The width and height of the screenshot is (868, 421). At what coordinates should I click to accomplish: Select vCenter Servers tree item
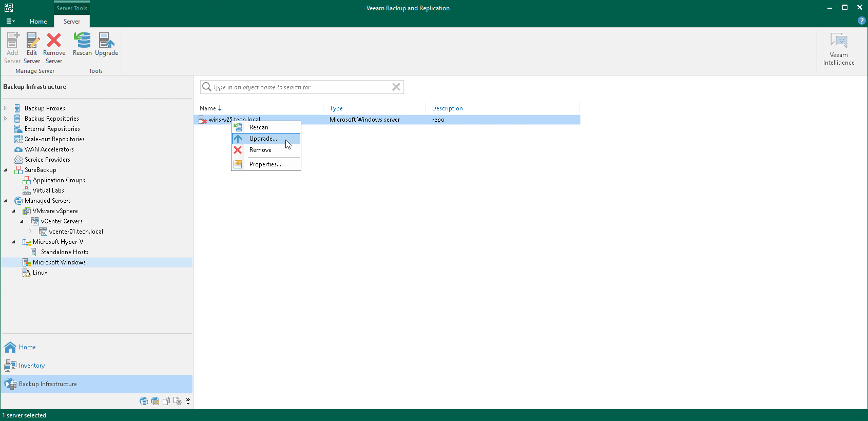click(x=62, y=221)
